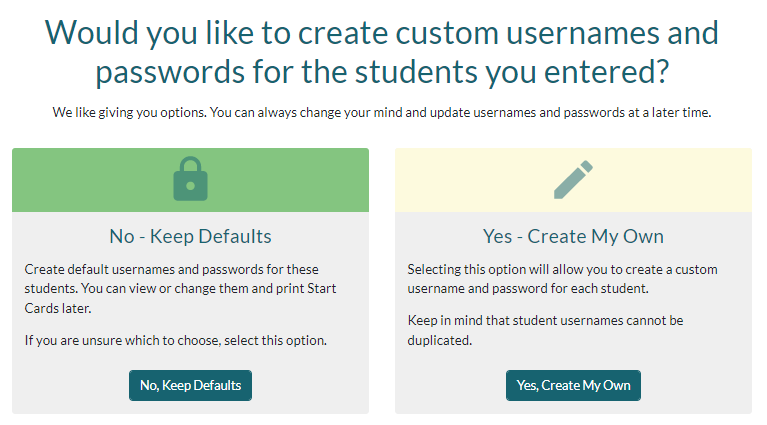Click the word "students" in the page heading
This screenshot has width=767, height=425.
click(x=506, y=72)
